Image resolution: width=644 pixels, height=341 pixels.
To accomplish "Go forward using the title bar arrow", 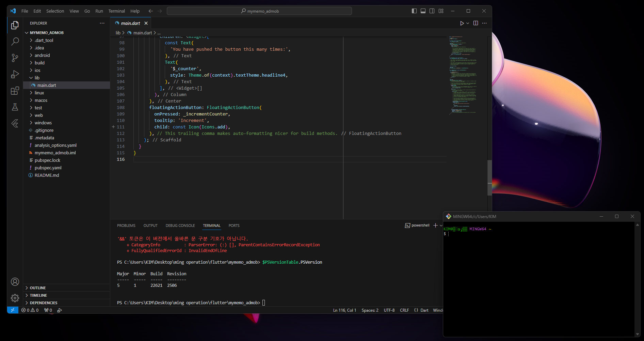I will point(160,11).
